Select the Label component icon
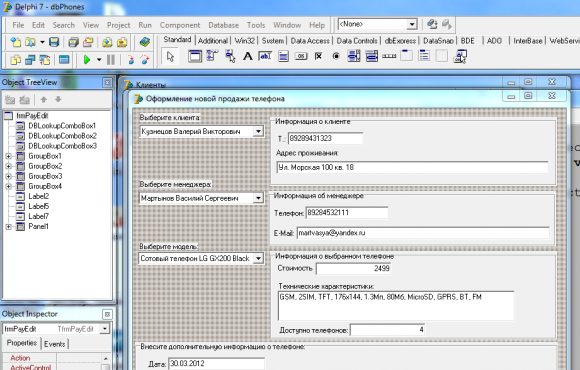Screen dimensions: 580x370 pyautogui.click(x=247, y=56)
